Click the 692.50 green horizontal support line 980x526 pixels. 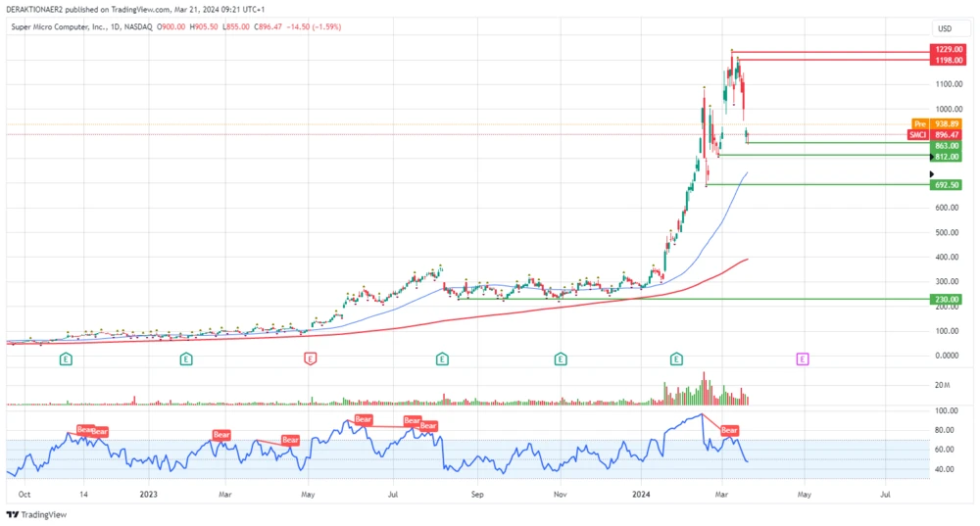(818, 184)
